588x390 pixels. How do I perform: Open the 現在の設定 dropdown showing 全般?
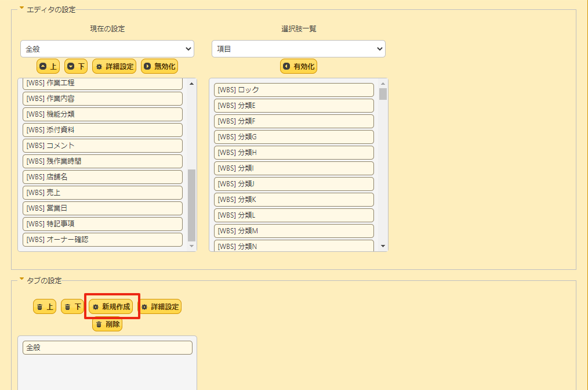[107, 49]
